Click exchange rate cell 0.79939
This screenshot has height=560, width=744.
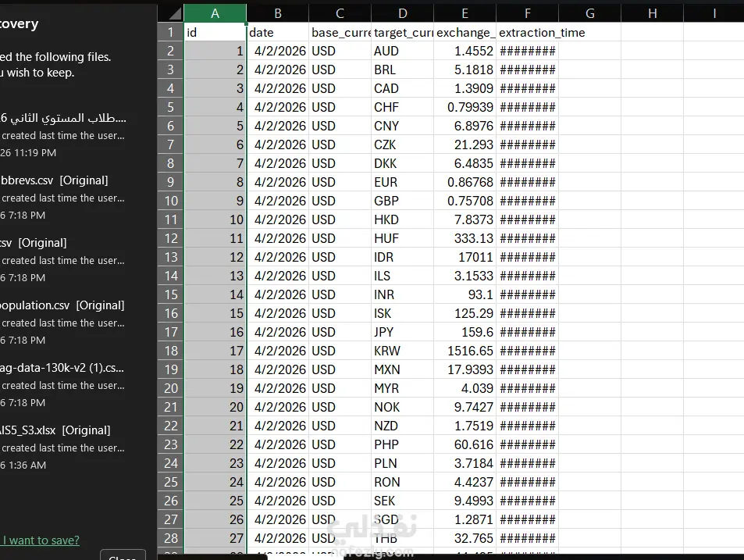click(x=465, y=107)
